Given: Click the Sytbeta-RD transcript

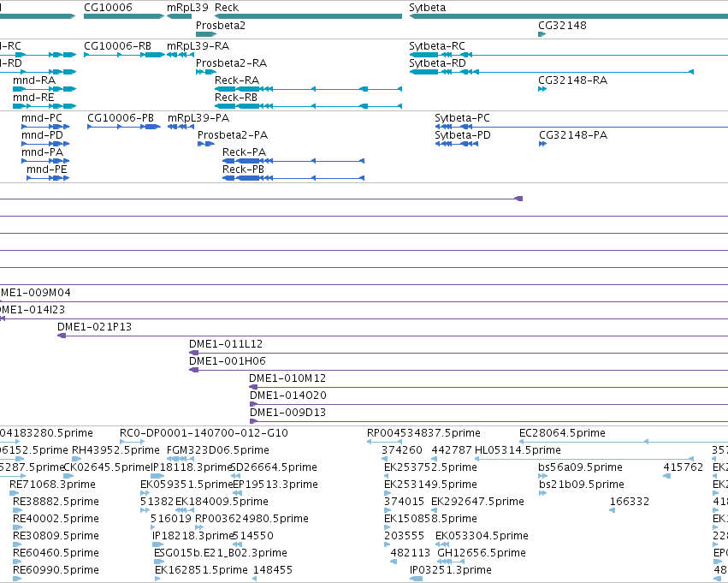Looking at the screenshot, I should (x=552, y=72).
